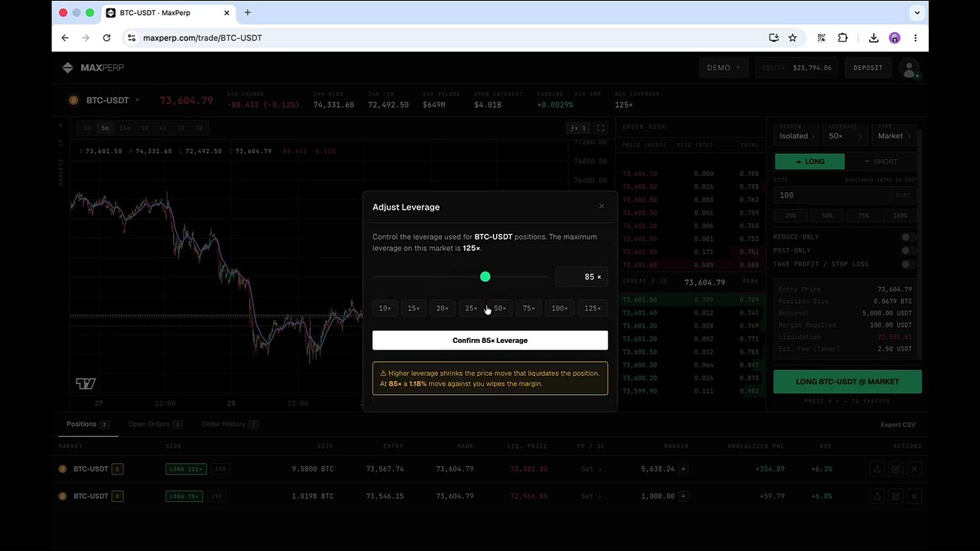
Task: Select the 125× leverage preset
Action: tap(593, 308)
